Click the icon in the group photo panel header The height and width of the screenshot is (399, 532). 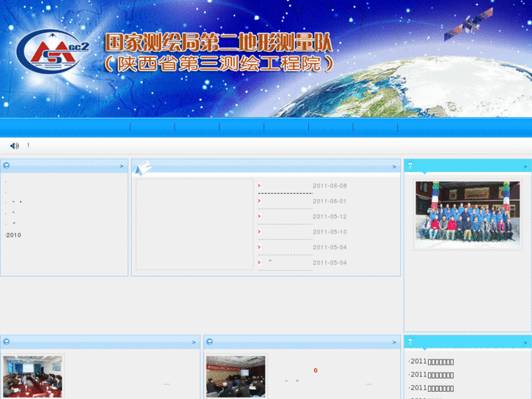point(411,165)
